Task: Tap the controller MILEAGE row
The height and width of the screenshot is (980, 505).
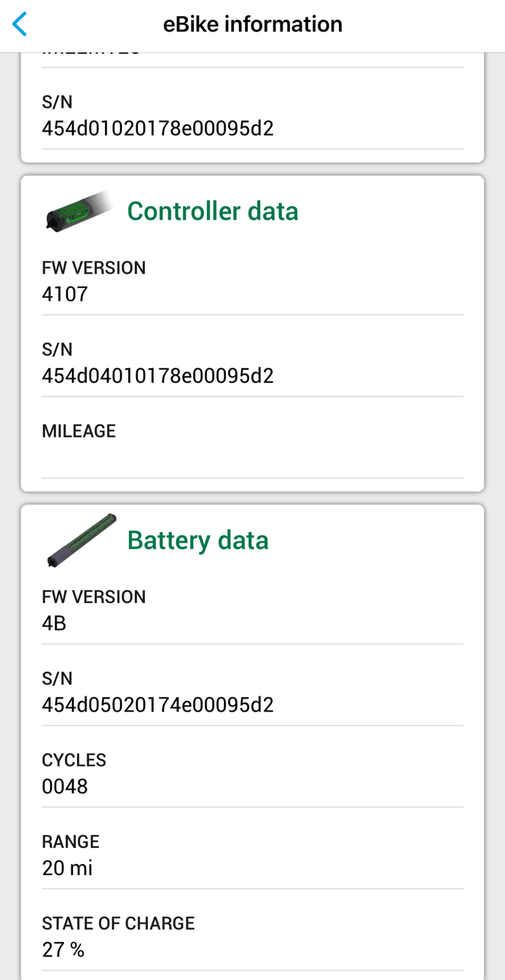Action: click(x=252, y=445)
